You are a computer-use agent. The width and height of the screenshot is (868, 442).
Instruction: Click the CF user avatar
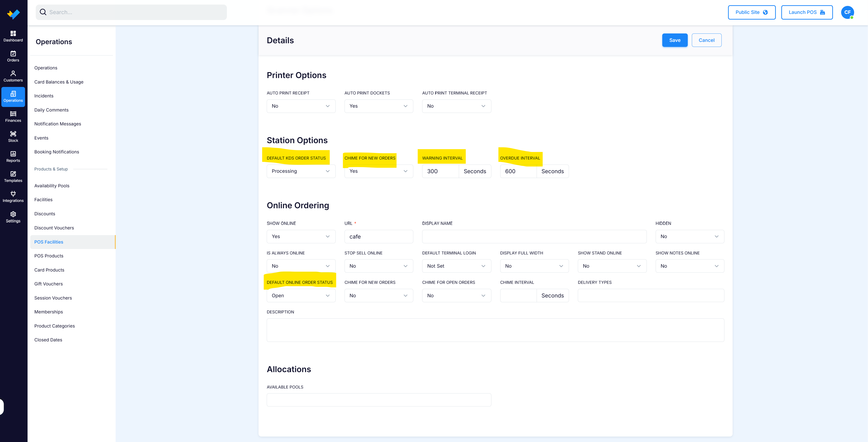coord(847,12)
